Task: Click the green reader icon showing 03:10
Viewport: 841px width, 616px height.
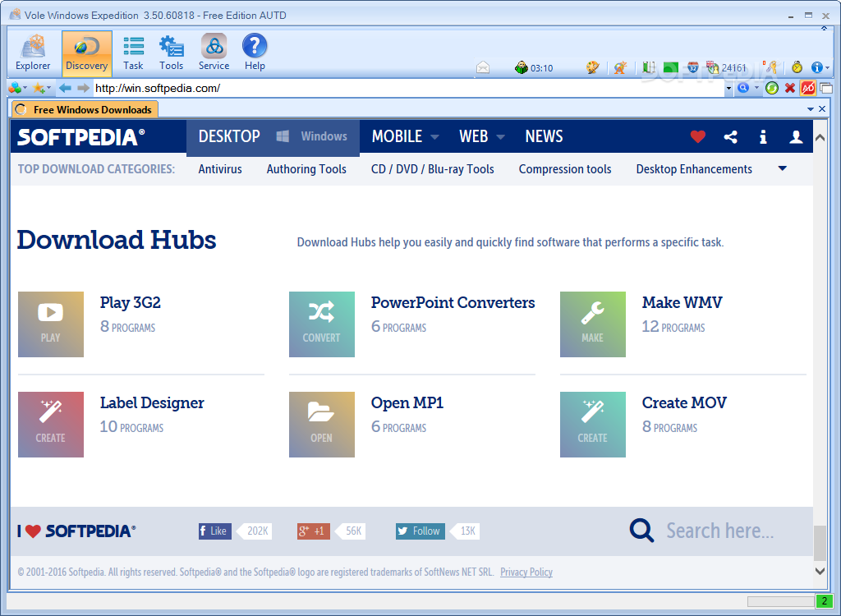Action: [533, 67]
